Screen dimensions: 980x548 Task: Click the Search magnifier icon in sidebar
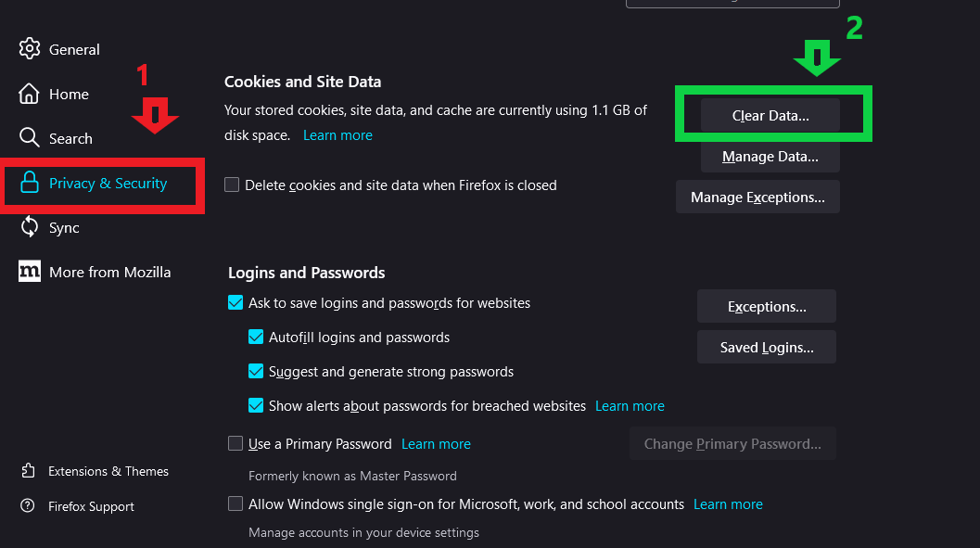coord(30,137)
